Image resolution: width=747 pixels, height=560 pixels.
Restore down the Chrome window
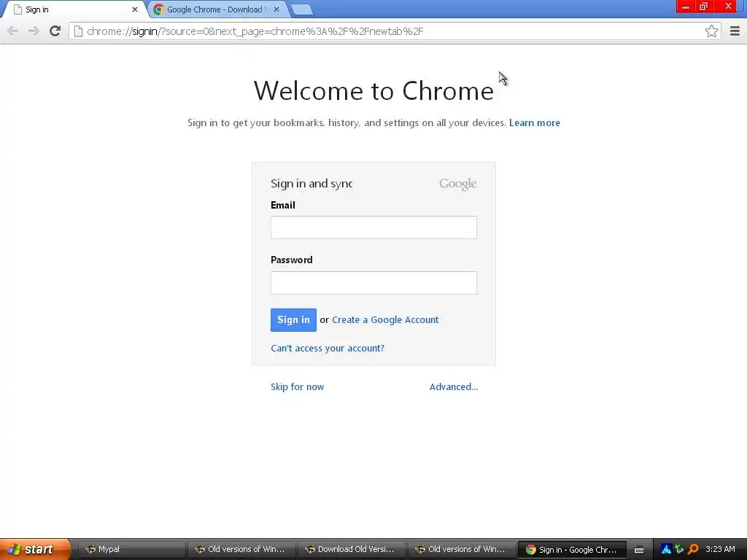(x=703, y=7)
